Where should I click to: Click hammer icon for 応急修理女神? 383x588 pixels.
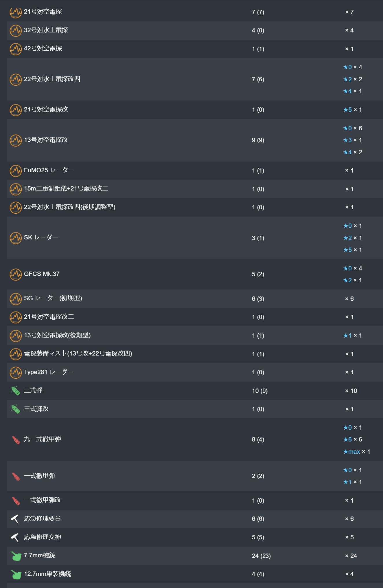[x=15, y=538]
